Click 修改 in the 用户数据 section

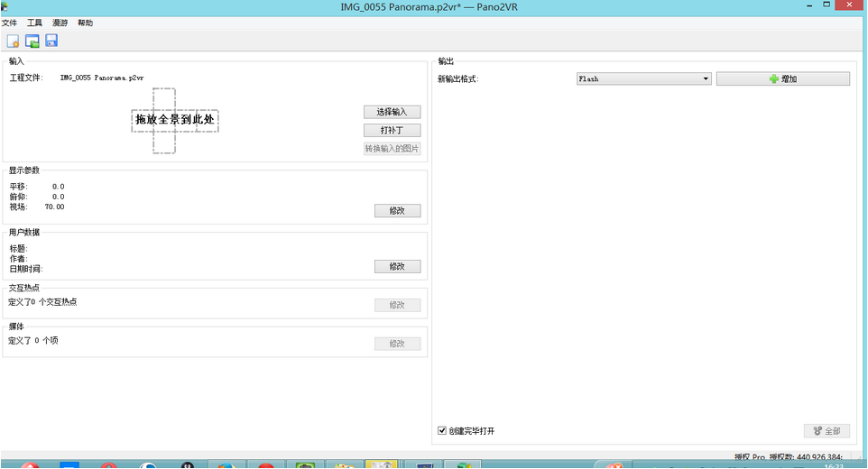397,267
